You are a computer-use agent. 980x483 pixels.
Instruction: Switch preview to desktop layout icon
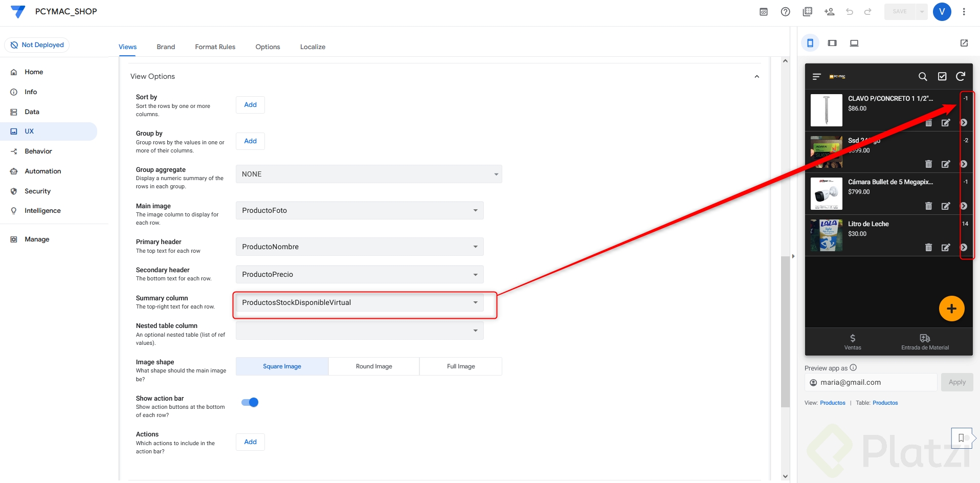[x=854, y=43]
